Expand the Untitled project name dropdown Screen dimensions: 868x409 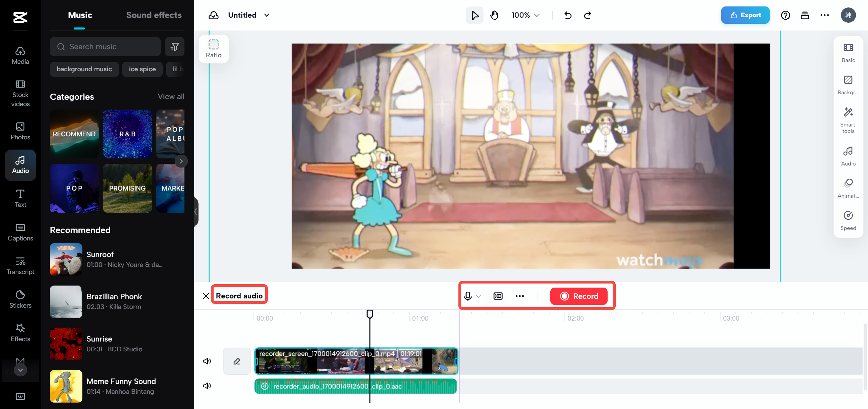tap(267, 15)
